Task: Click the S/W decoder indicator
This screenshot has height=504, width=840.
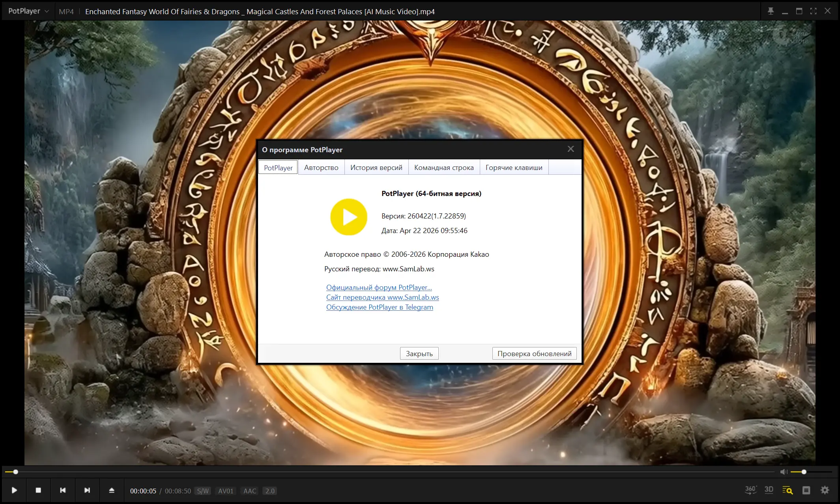Action: (x=203, y=491)
